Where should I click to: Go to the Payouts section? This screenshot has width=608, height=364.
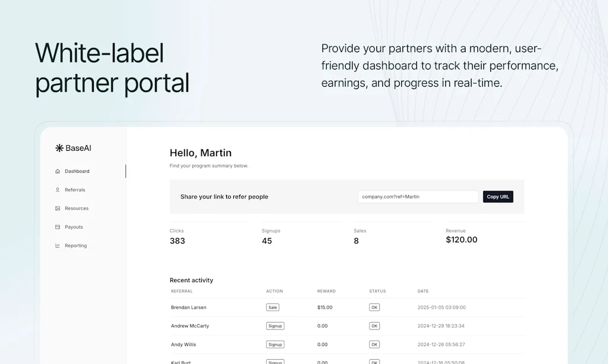75,227
